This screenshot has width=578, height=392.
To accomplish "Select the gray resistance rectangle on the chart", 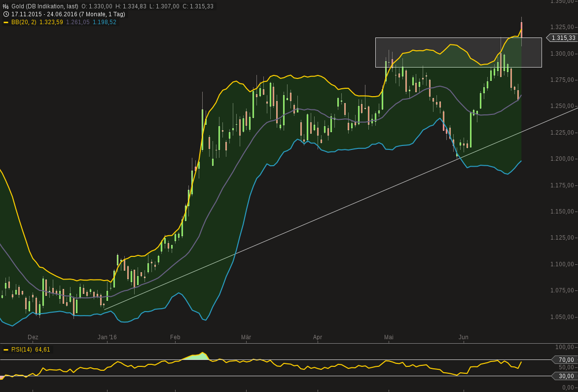I will point(459,52).
